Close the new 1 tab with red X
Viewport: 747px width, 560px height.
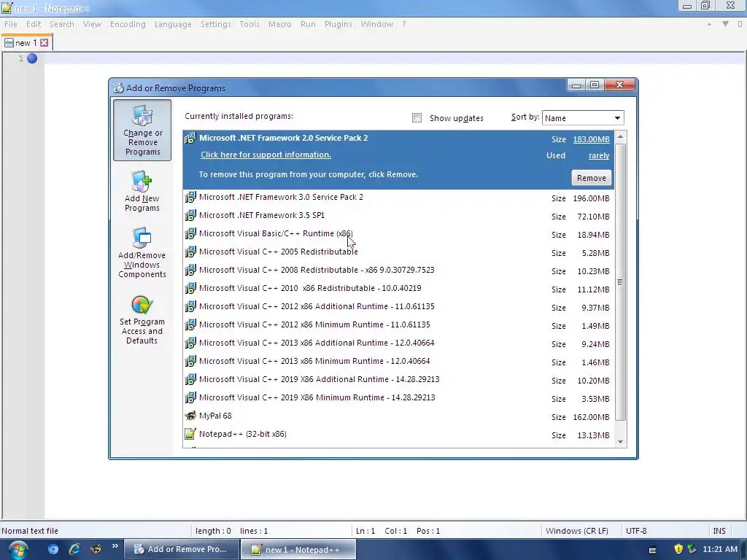pyautogui.click(x=44, y=43)
